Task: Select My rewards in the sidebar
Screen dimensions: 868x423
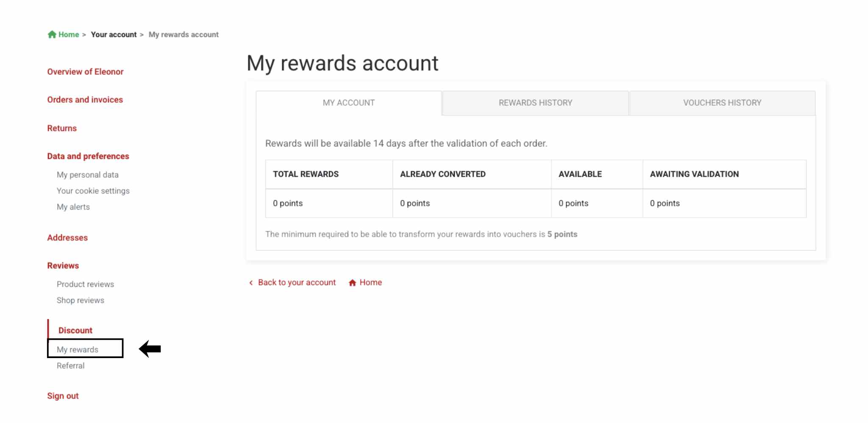Action: 78,350
